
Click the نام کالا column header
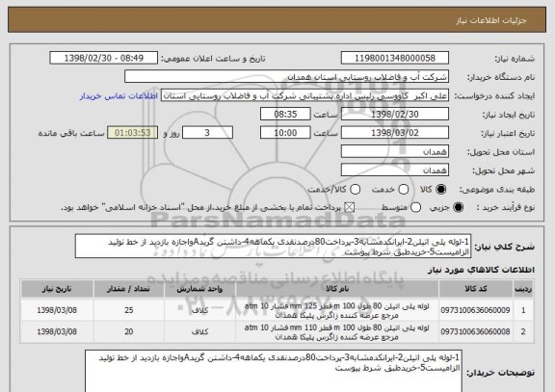coord(337,289)
